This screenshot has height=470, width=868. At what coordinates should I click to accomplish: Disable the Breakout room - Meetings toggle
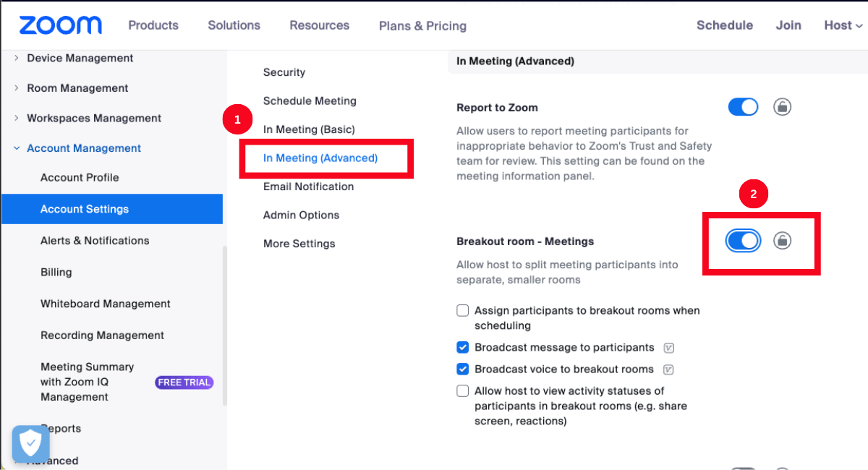pyautogui.click(x=743, y=241)
